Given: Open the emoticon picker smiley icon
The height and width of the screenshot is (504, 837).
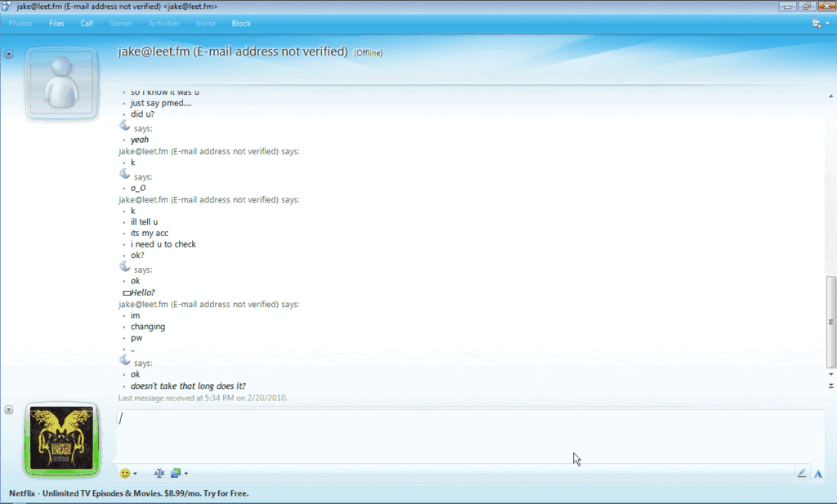Looking at the screenshot, I should click(x=125, y=473).
